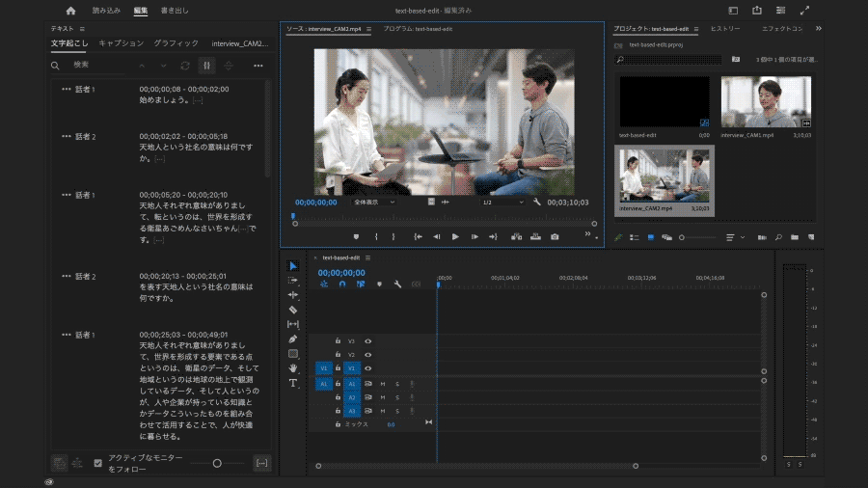Expand Source monitor button overflow chevron
868x488 pixels.
coord(587,234)
